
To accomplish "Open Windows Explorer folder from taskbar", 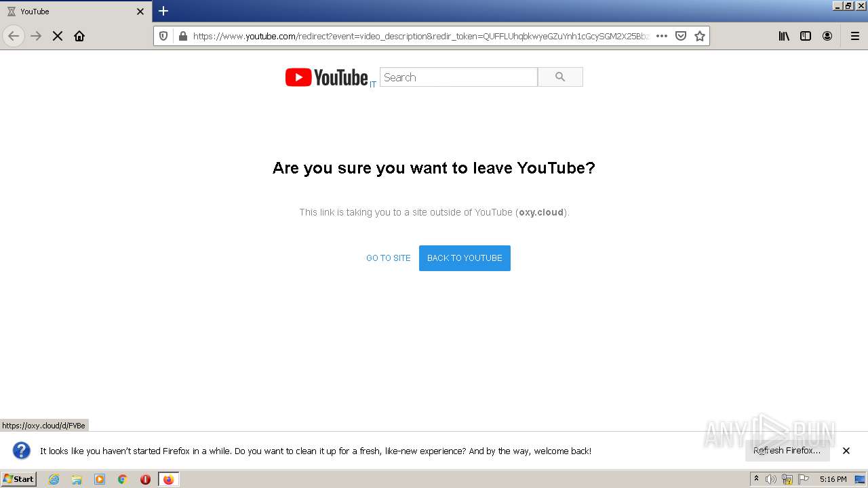I will pyautogui.click(x=77, y=479).
